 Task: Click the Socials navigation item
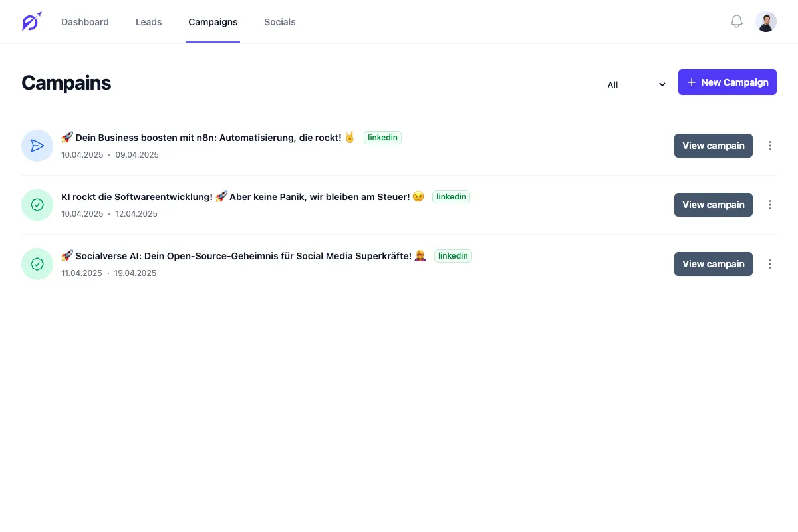279,21
